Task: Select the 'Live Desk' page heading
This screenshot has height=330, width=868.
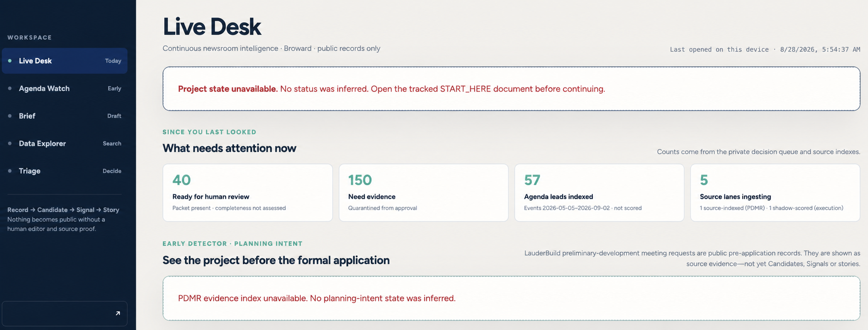Action: pos(212,26)
